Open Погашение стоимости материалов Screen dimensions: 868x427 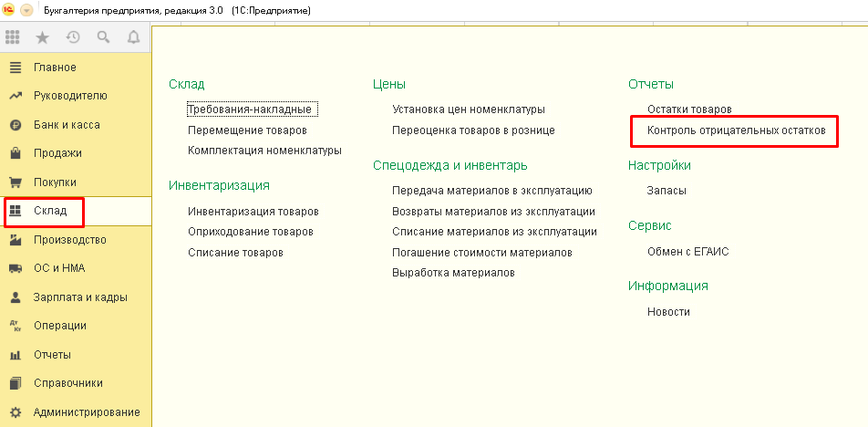[x=482, y=253]
